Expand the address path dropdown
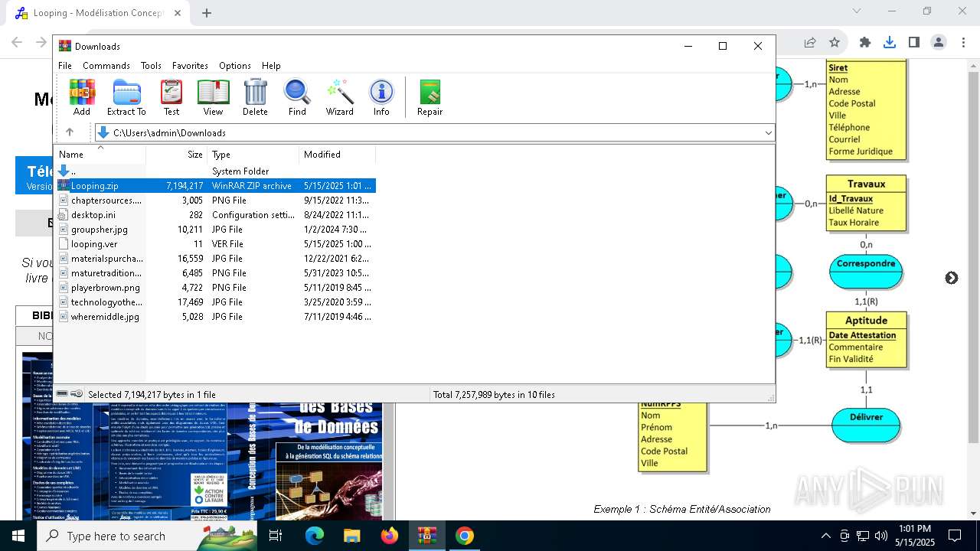This screenshot has height=551, width=980. pos(768,133)
